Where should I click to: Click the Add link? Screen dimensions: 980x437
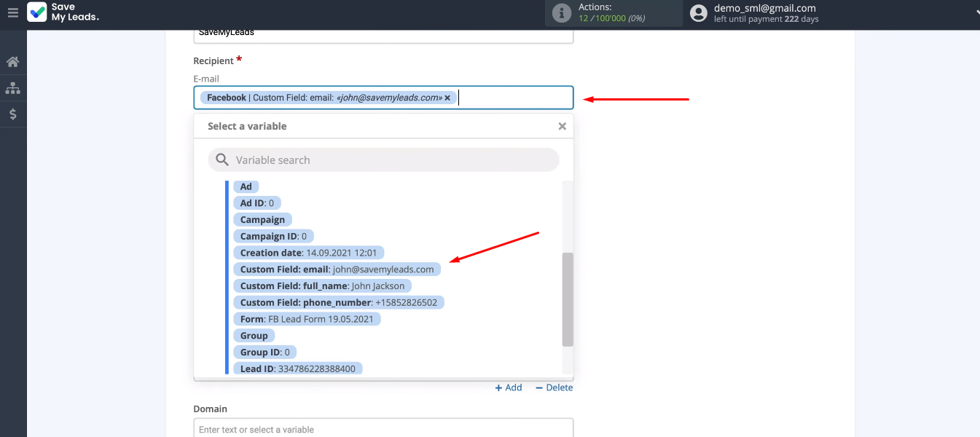pos(509,387)
